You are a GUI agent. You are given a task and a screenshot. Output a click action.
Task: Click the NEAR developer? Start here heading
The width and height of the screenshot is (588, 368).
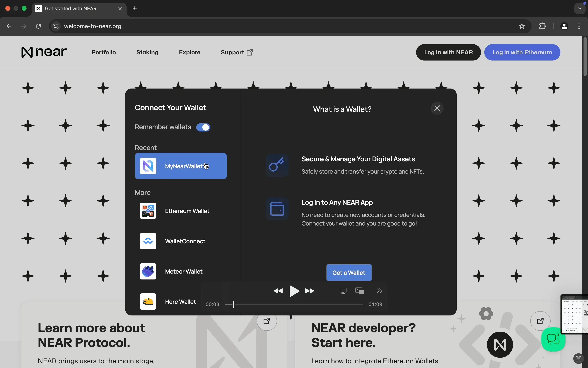(363, 335)
